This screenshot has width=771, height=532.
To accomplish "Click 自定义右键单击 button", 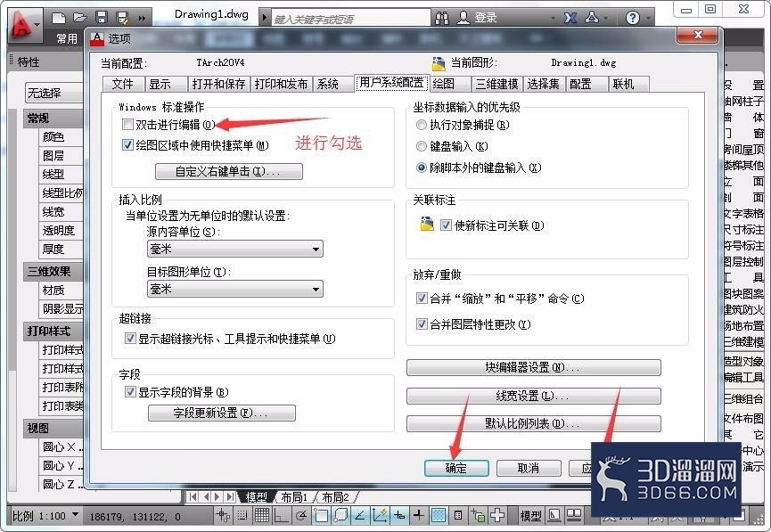I will point(229,171).
